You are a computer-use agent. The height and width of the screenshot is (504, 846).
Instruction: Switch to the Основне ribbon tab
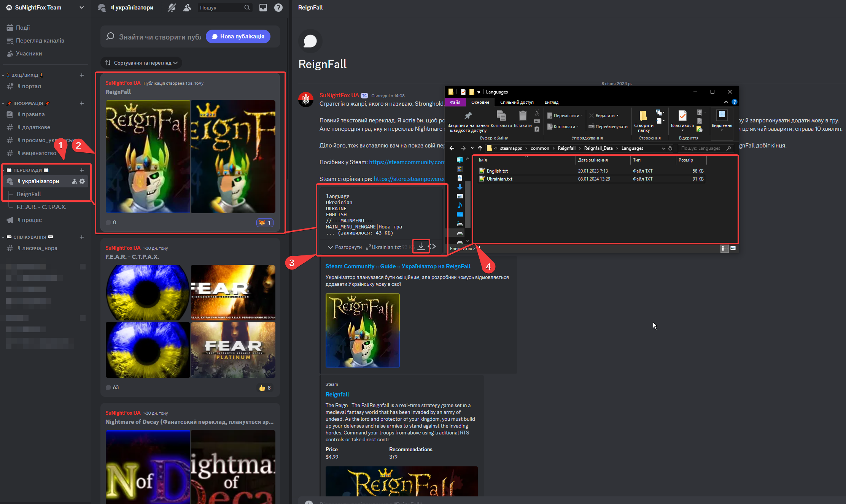(x=480, y=102)
